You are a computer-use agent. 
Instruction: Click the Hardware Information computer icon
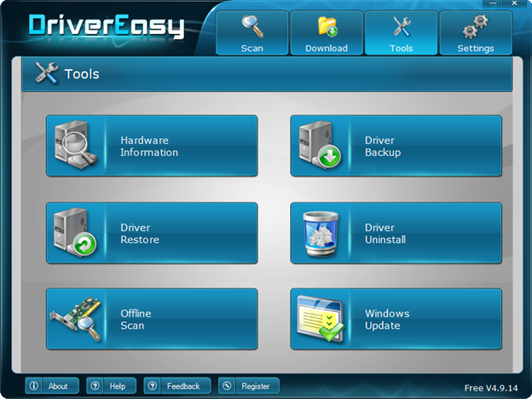pos(76,145)
